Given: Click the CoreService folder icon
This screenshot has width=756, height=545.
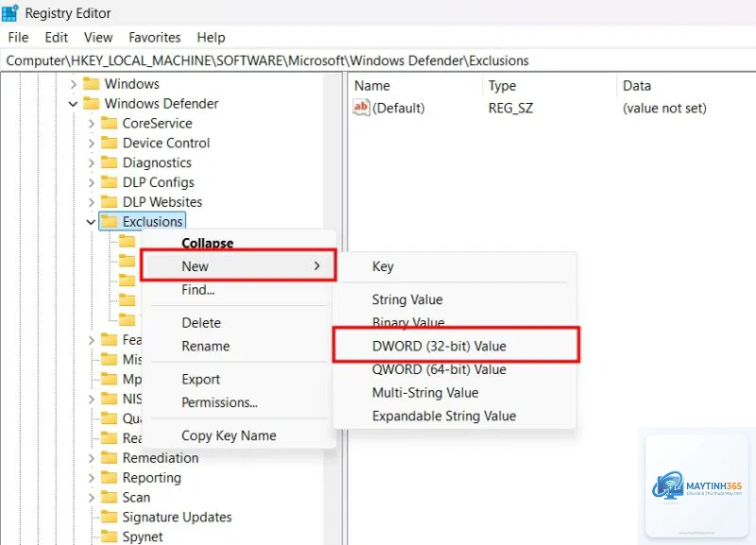Looking at the screenshot, I should click(x=109, y=123).
